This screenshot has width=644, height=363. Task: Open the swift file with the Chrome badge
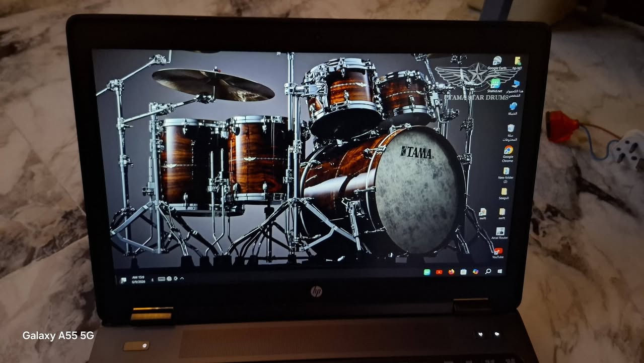click(x=482, y=214)
